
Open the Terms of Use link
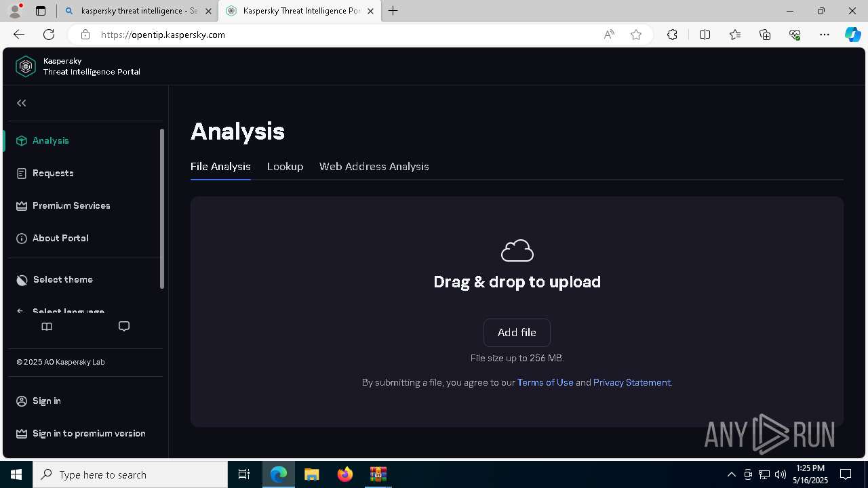[x=545, y=382]
